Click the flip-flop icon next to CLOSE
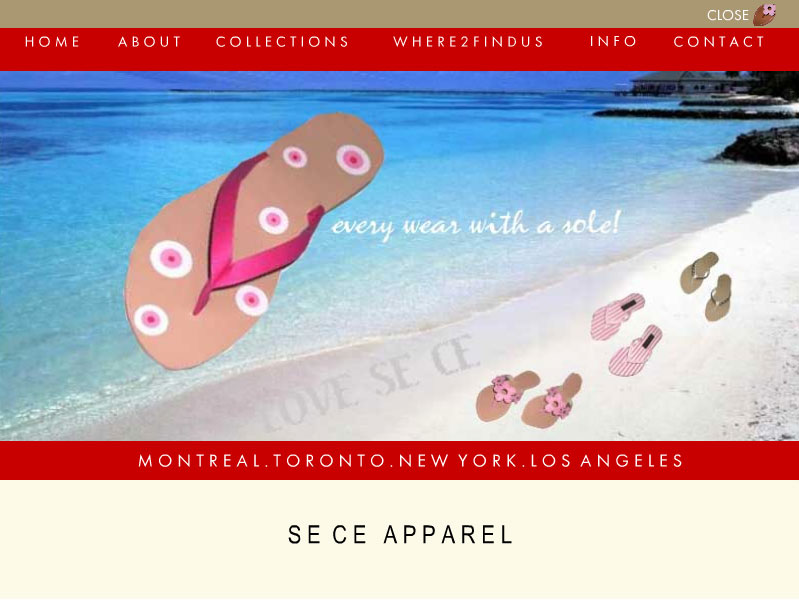 (x=765, y=14)
